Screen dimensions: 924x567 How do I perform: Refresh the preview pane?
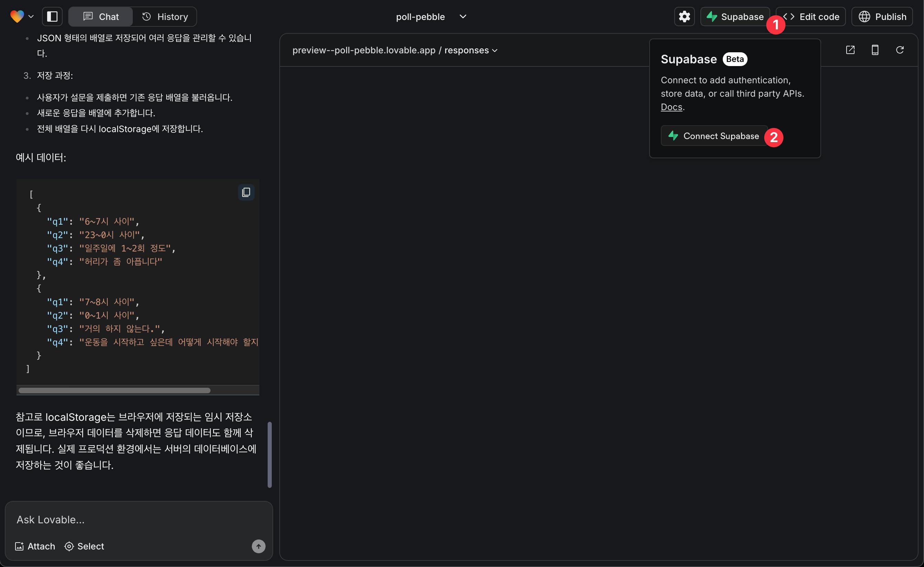[x=900, y=50]
